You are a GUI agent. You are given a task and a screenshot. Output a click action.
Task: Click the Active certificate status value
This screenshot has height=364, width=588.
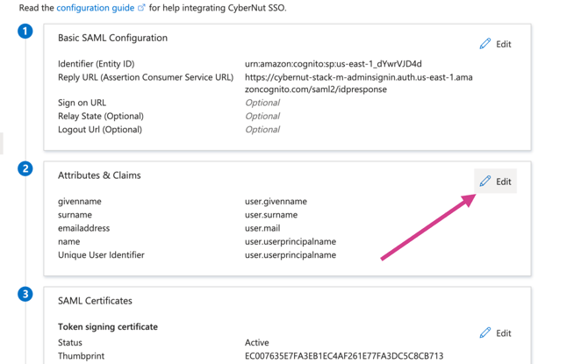pyautogui.click(x=257, y=343)
